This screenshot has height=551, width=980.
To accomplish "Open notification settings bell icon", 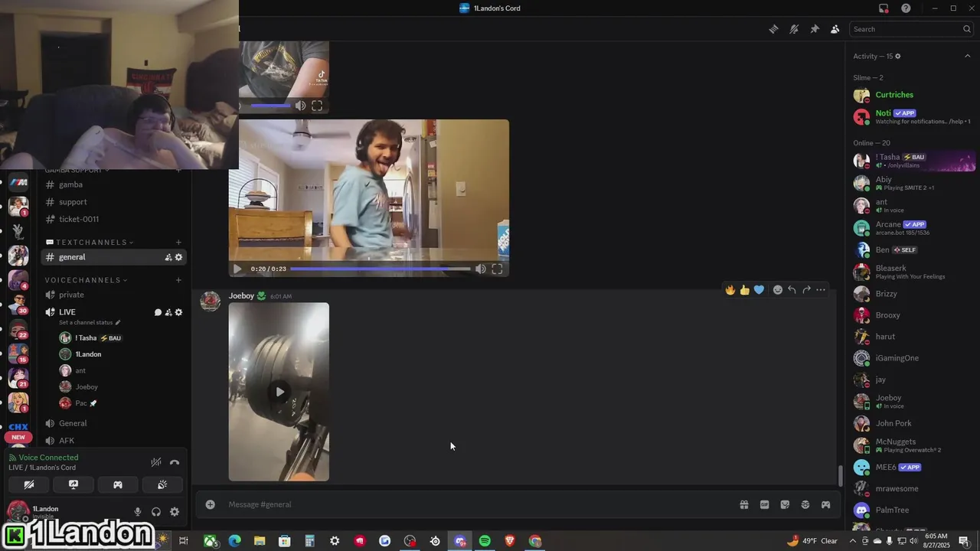I will point(794,29).
